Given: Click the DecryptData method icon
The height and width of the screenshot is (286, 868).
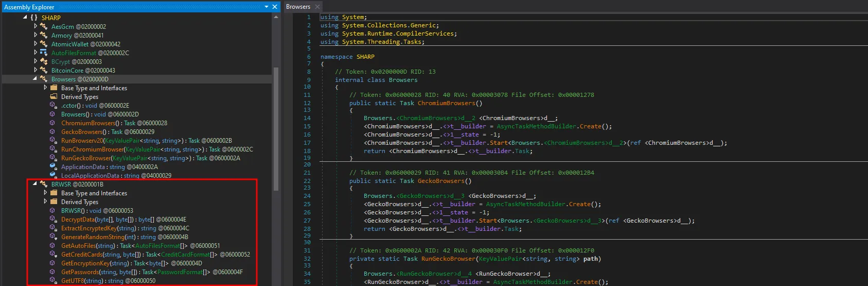Looking at the screenshot, I should (53, 220).
